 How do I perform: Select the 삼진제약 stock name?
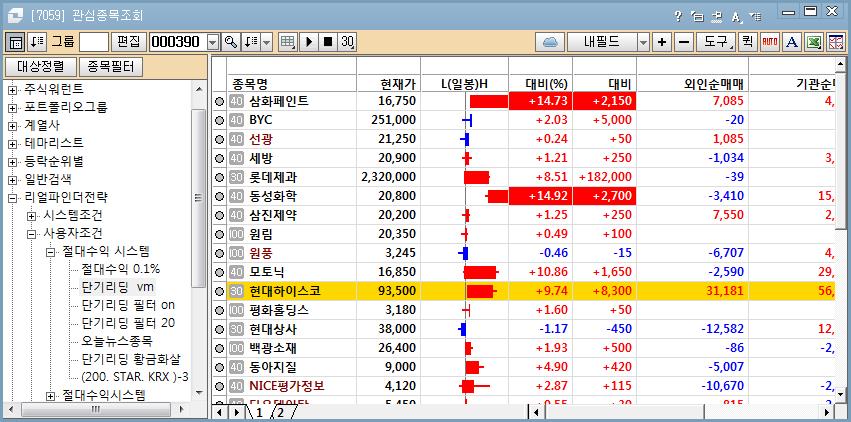coord(273,215)
